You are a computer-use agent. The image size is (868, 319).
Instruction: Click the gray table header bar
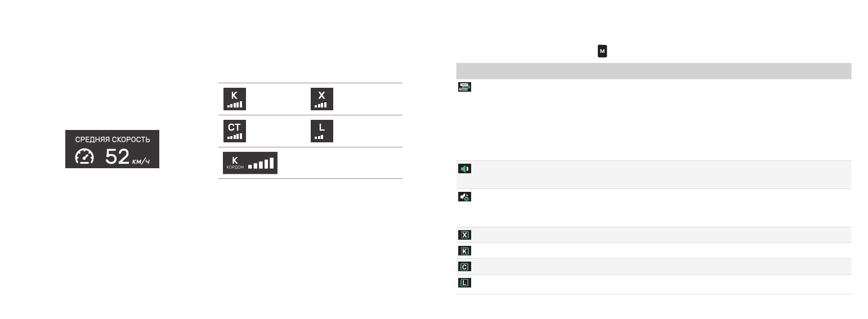tap(654, 70)
